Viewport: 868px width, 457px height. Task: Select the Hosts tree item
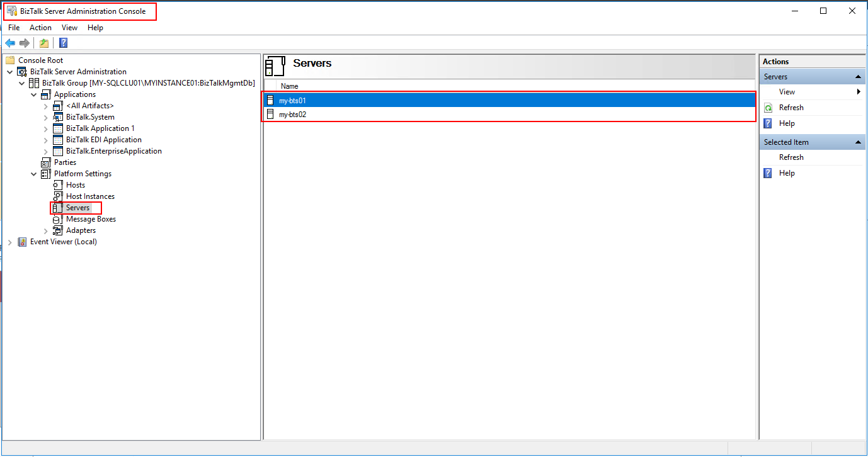[76, 185]
